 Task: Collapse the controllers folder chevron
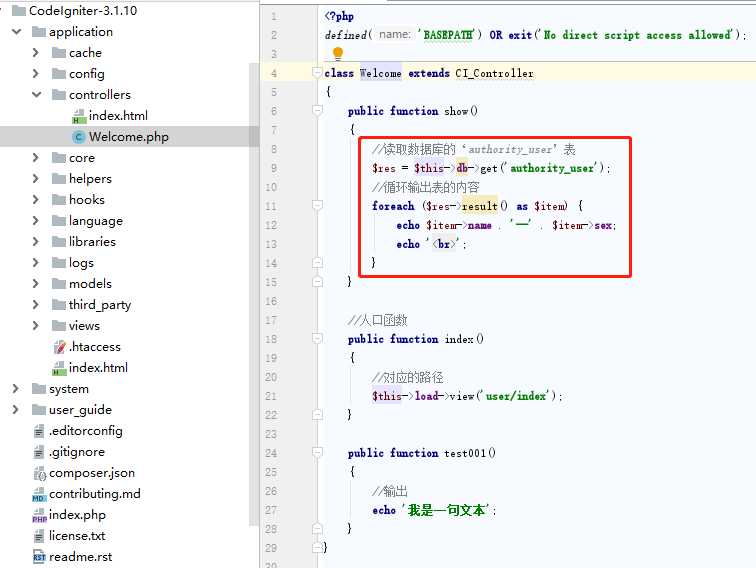click(37, 95)
